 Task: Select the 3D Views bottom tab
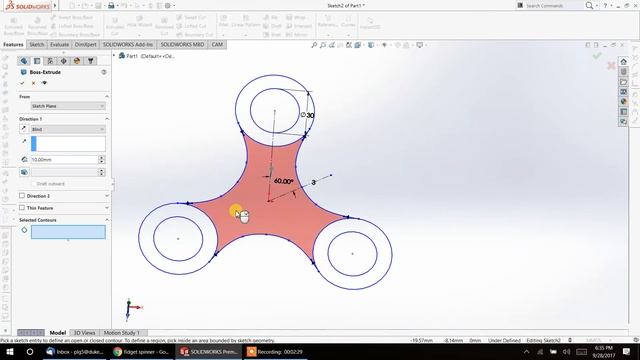pos(84,333)
